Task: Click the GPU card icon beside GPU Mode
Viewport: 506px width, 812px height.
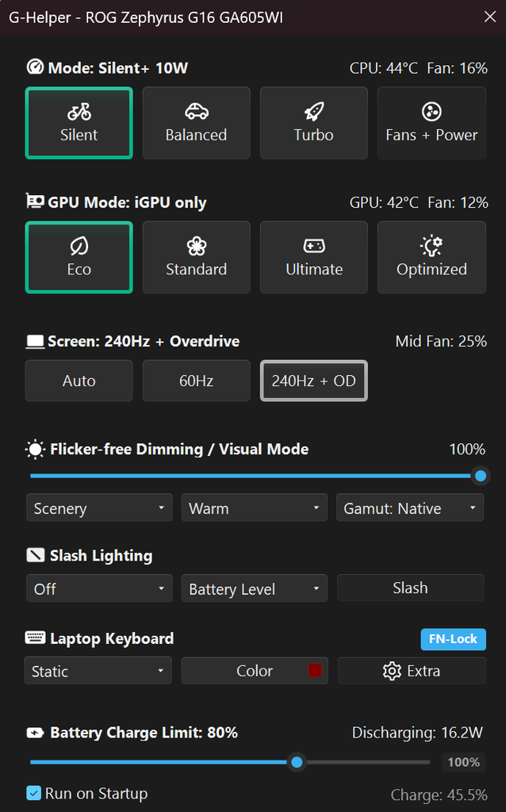Action: (35, 201)
